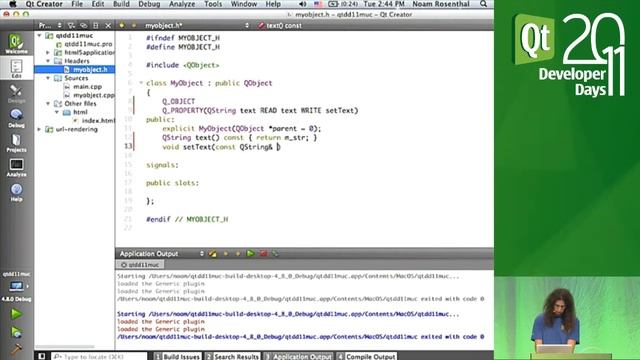The image size is (640, 360).
Task: Open the Design mode
Action: point(16,93)
